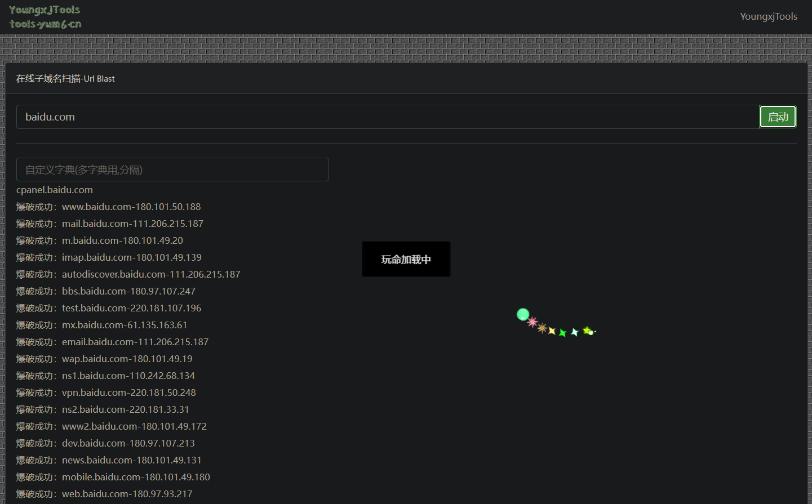
Task: Click the 在线子域名扫描-Url Blast panel title
Action: 65,79
